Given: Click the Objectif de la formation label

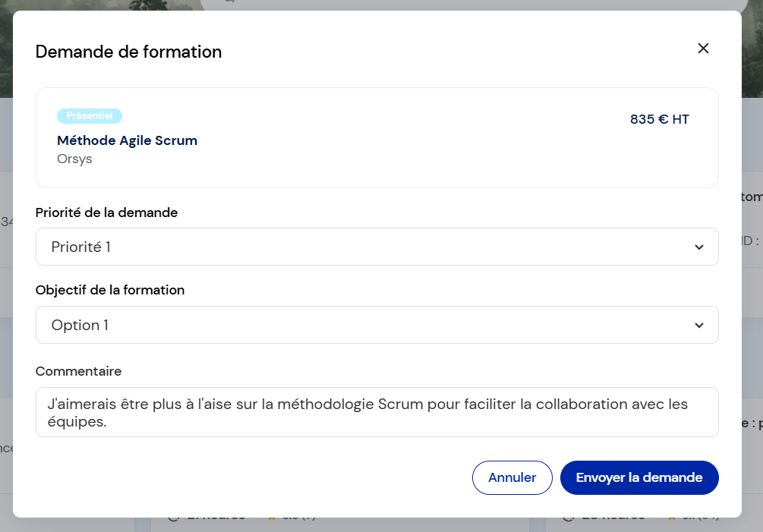Looking at the screenshot, I should [x=110, y=290].
